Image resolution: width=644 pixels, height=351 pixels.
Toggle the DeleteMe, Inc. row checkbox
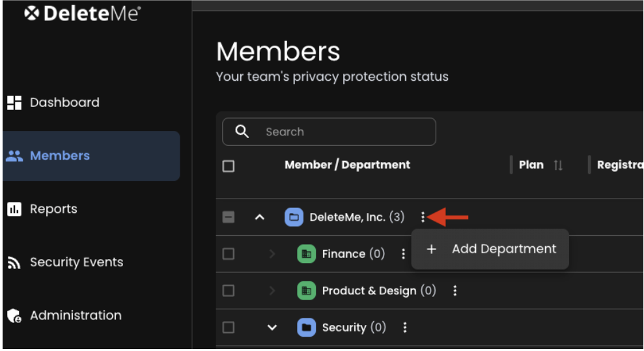coord(229,217)
